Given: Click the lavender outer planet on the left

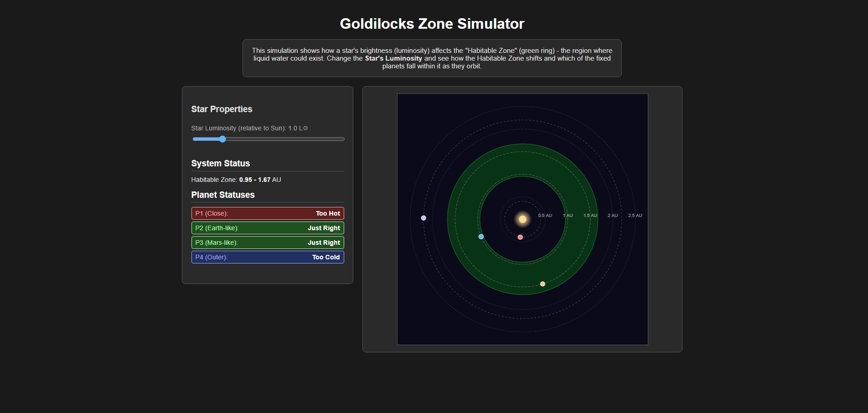Looking at the screenshot, I should 424,218.
